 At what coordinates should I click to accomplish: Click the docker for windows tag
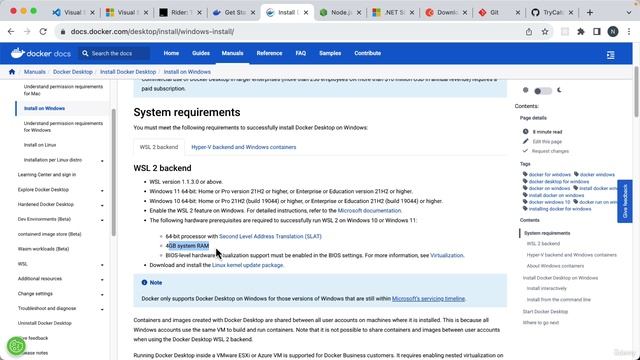pos(549,175)
